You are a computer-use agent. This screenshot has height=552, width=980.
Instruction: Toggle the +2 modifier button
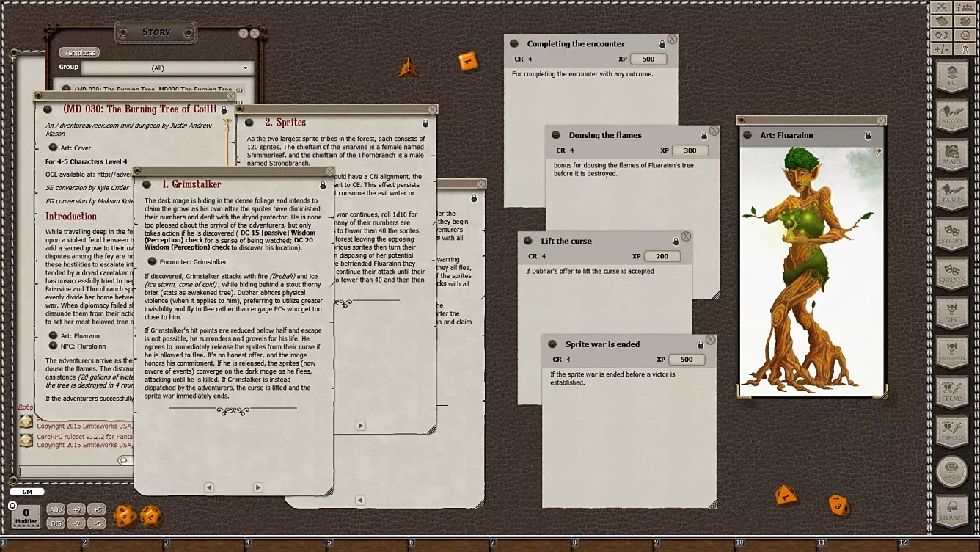pos(76,509)
